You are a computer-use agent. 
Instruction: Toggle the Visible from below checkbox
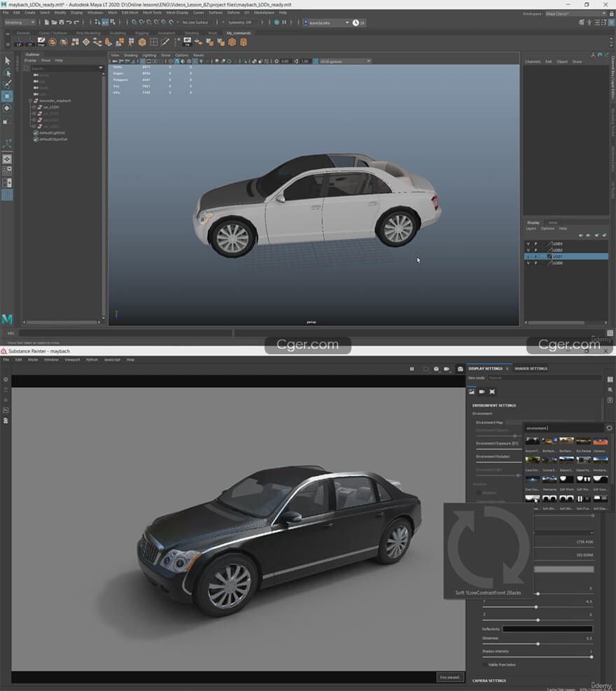point(485,664)
